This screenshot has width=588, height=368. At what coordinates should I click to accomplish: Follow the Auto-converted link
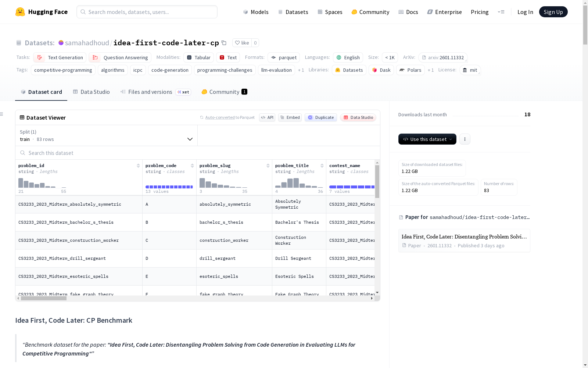tap(220, 117)
